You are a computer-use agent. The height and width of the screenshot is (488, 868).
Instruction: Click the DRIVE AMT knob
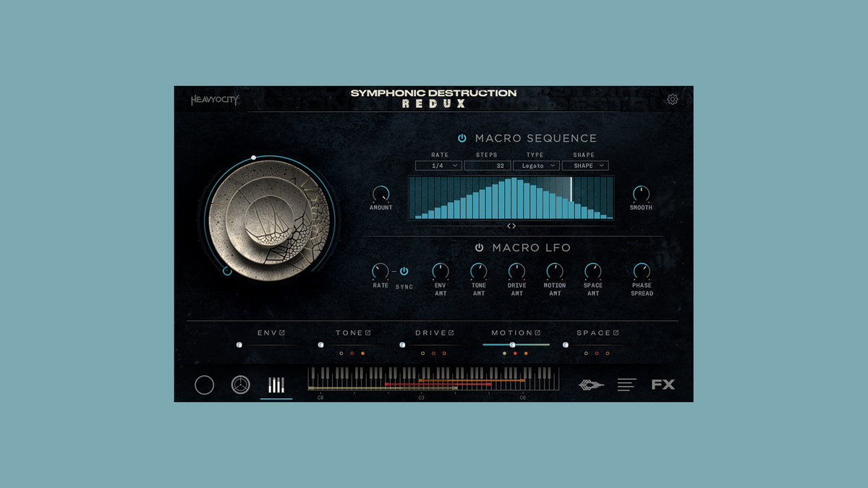pos(516,272)
